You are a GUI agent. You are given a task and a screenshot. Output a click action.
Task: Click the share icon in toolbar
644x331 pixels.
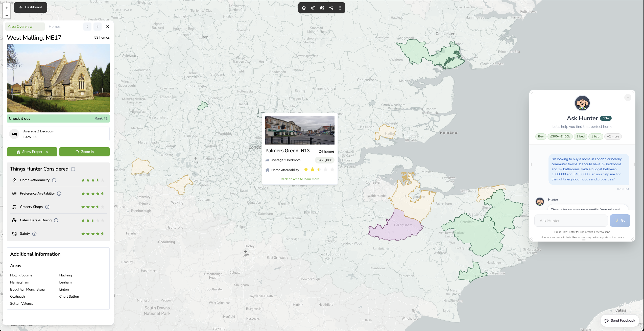click(x=331, y=8)
